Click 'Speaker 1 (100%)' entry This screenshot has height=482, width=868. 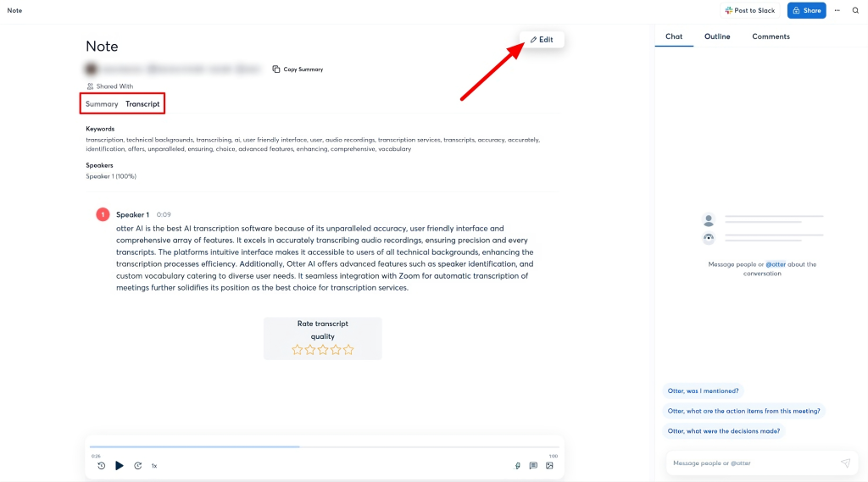(x=111, y=176)
